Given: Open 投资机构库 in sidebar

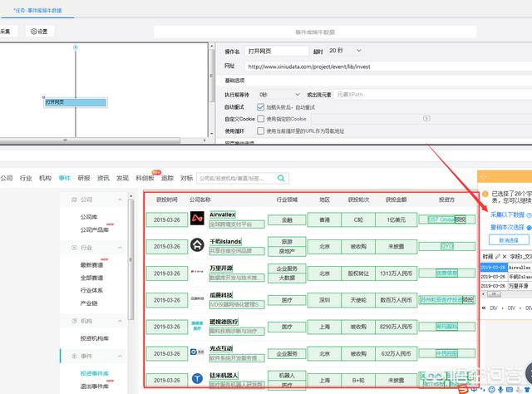Looking at the screenshot, I should click(94, 338).
